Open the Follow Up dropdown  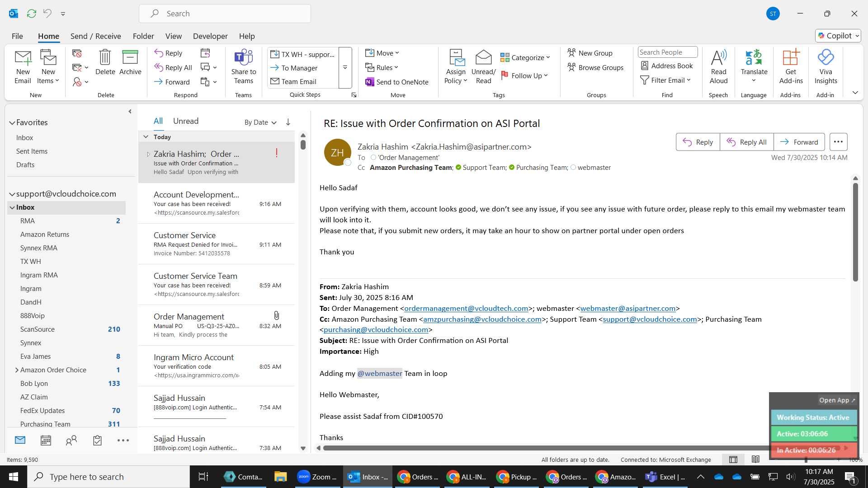point(524,75)
